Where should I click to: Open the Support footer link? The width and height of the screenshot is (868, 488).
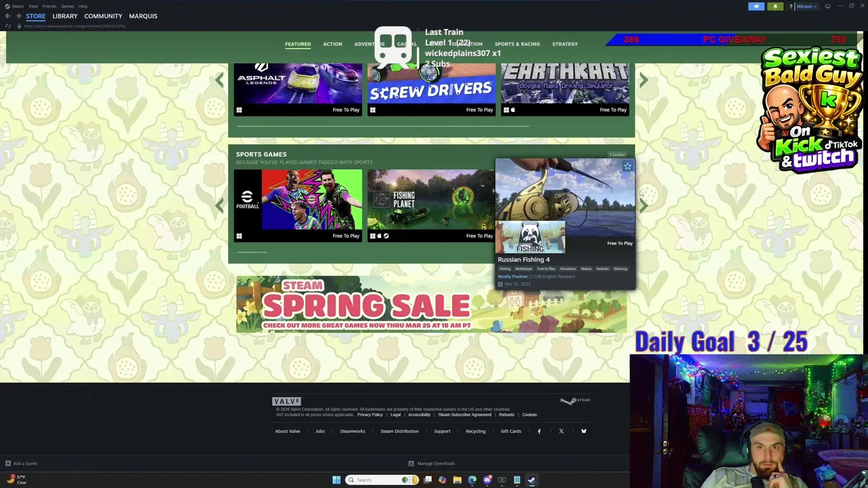coord(442,431)
